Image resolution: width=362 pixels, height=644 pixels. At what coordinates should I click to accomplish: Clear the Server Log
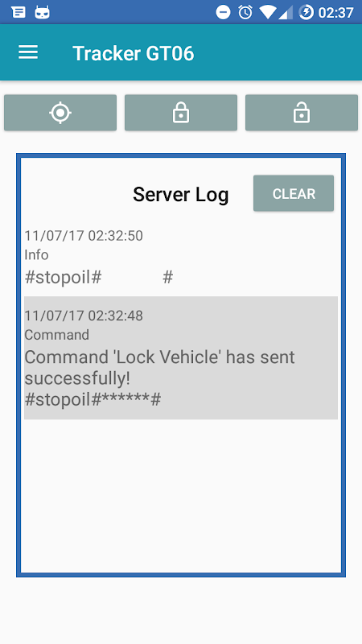click(294, 193)
